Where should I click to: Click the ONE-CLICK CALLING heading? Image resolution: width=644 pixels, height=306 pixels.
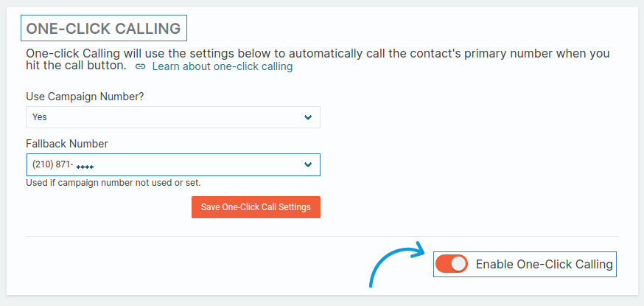click(x=103, y=29)
